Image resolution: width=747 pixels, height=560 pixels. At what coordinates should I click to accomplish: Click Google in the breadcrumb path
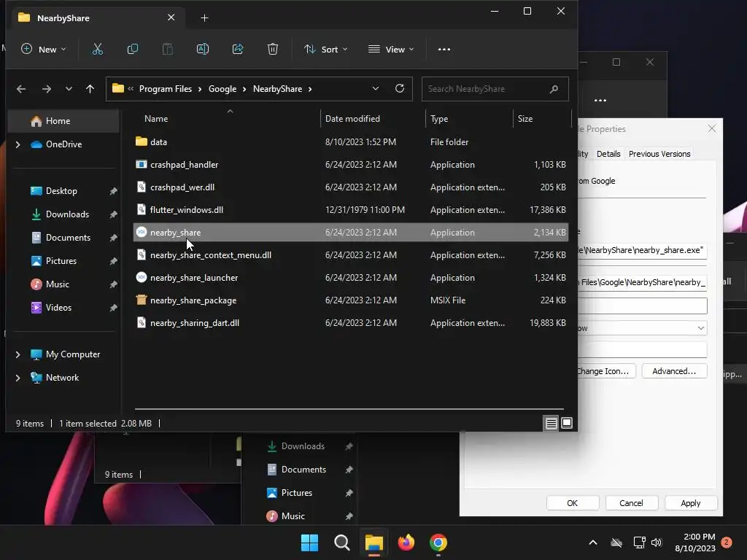point(222,89)
